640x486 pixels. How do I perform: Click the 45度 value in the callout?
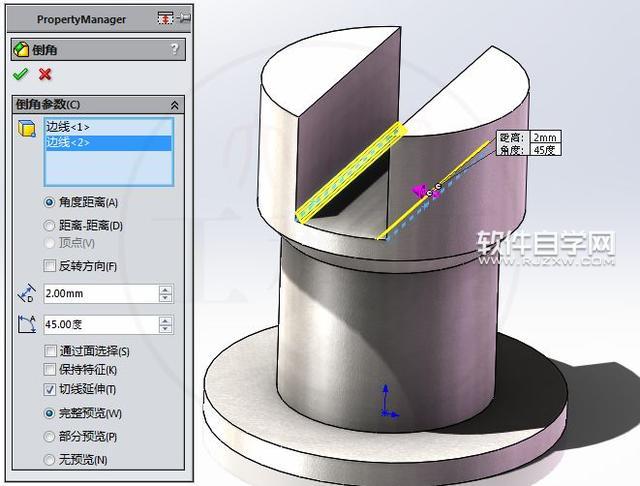[x=545, y=150]
